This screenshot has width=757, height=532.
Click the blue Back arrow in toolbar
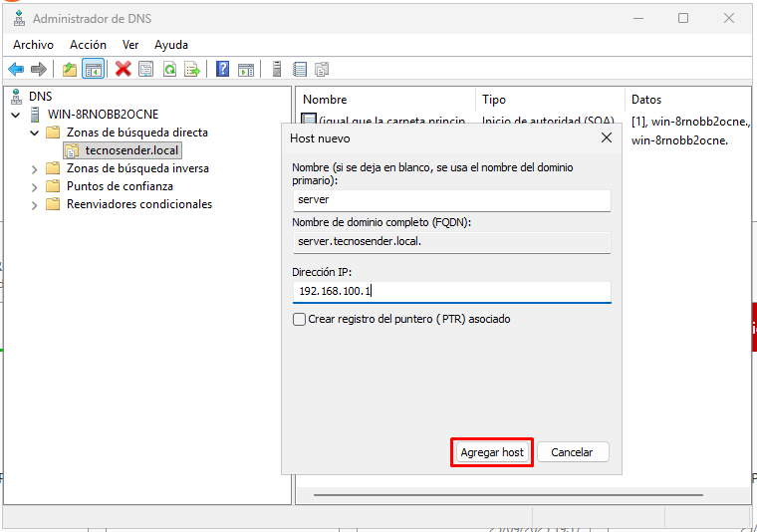16,69
